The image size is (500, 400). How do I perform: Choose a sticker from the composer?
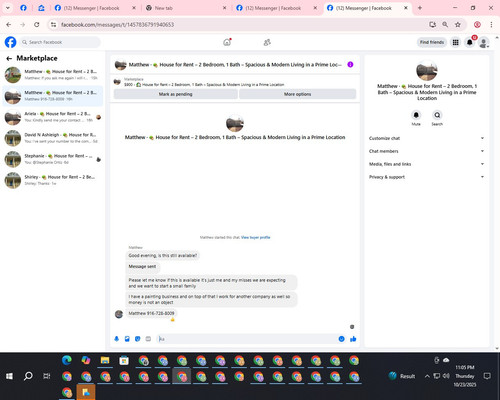(x=138, y=339)
